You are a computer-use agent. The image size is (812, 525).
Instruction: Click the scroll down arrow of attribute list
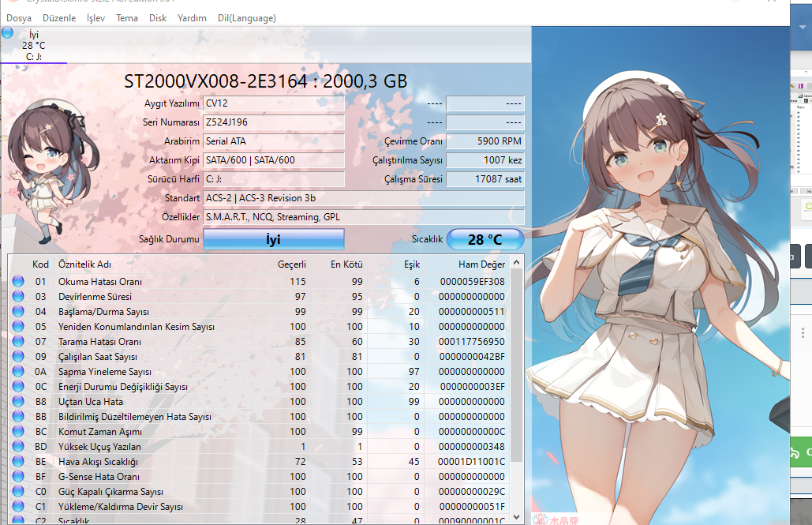point(516,516)
